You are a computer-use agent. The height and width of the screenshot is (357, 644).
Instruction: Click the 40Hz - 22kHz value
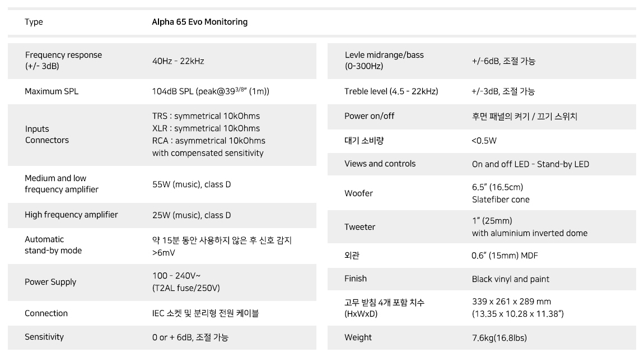178,61
